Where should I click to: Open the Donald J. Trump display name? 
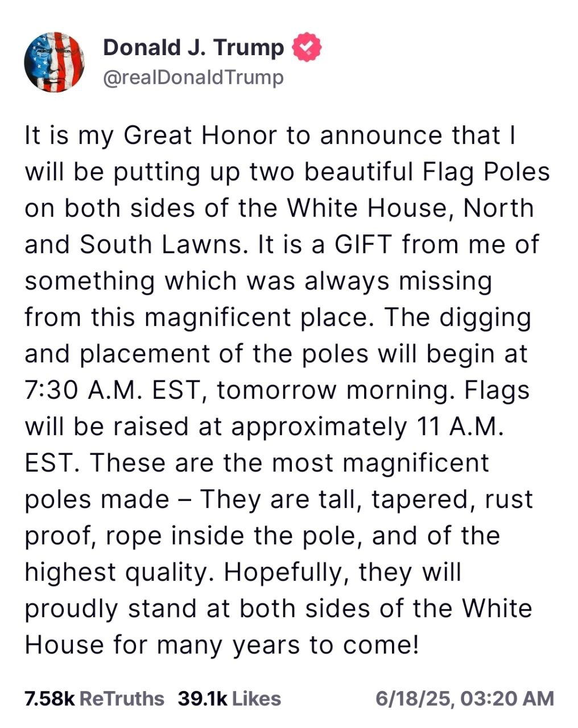tap(193, 48)
